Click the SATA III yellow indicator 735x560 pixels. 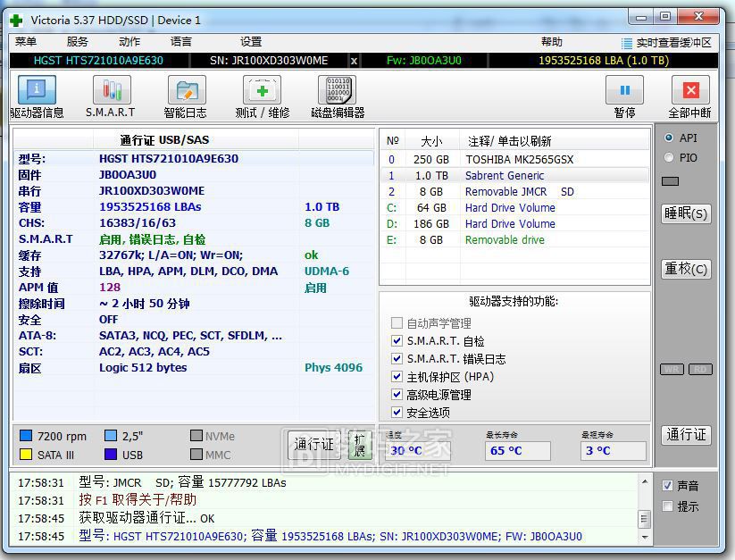[26, 454]
